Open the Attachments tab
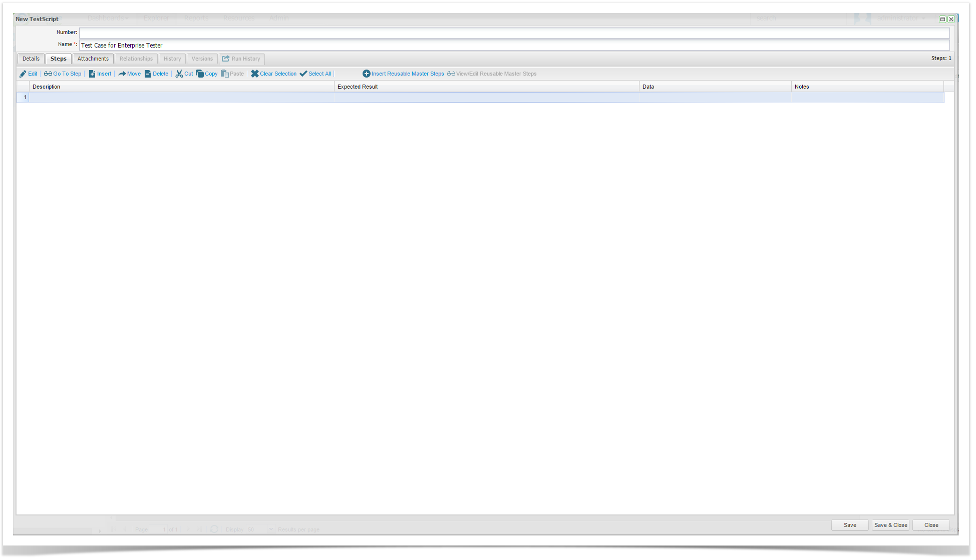The width and height of the screenshot is (976, 560). (93, 59)
